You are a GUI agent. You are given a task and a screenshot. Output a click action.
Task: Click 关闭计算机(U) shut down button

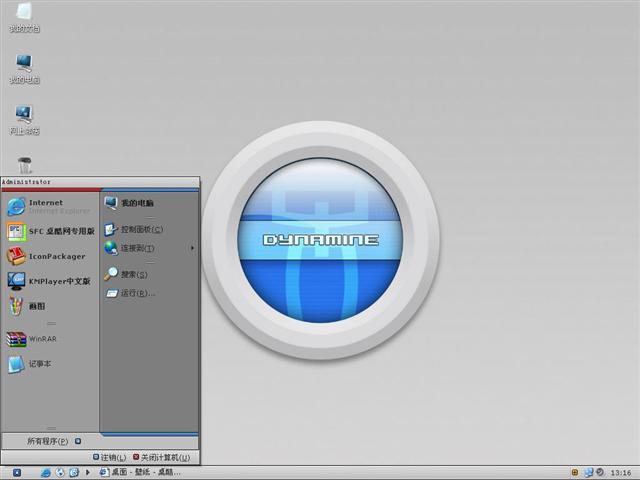click(x=162, y=458)
